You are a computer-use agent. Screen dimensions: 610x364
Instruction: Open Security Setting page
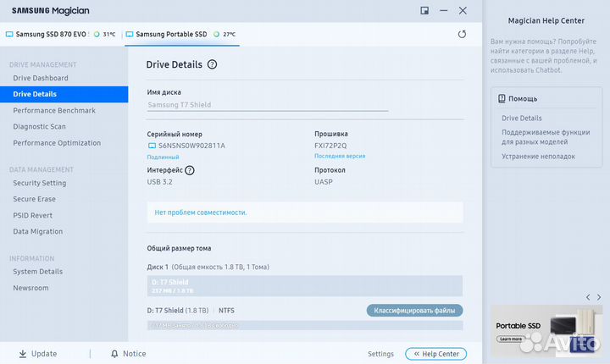click(40, 183)
